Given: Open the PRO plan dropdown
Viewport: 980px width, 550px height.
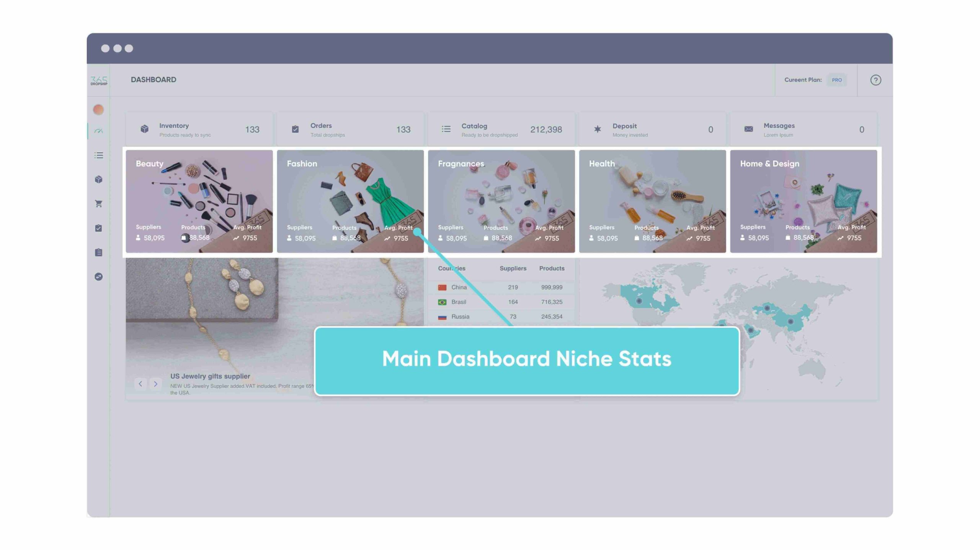Looking at the screenshot, I should (836, 80).
